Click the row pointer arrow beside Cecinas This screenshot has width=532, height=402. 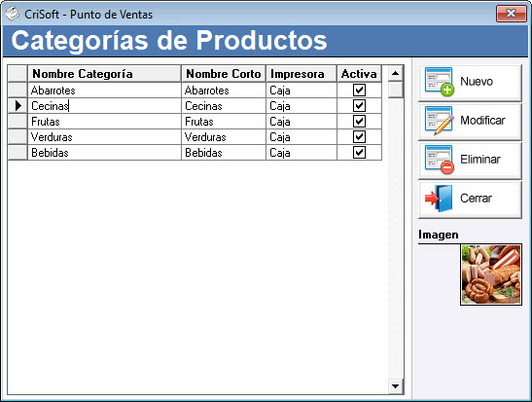(18, 106)
